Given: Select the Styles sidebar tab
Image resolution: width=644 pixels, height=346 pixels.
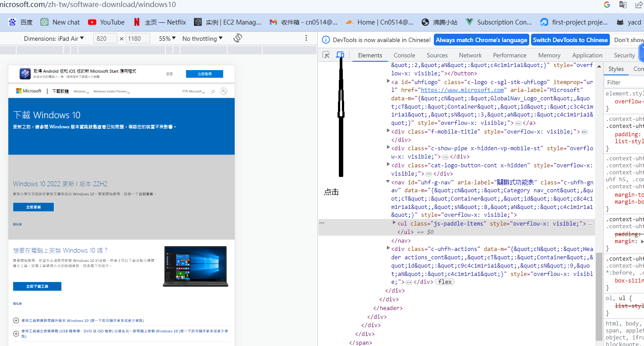Looking at the screenshot, I should (x=616, y=69).
